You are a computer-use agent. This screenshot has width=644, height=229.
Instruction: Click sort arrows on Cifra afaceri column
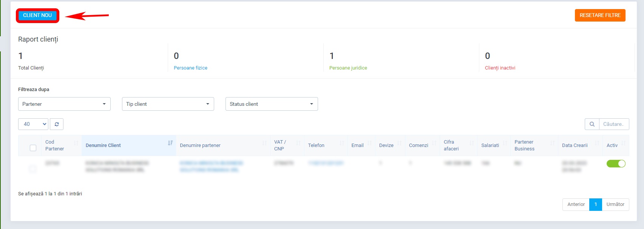coord(472,143)
